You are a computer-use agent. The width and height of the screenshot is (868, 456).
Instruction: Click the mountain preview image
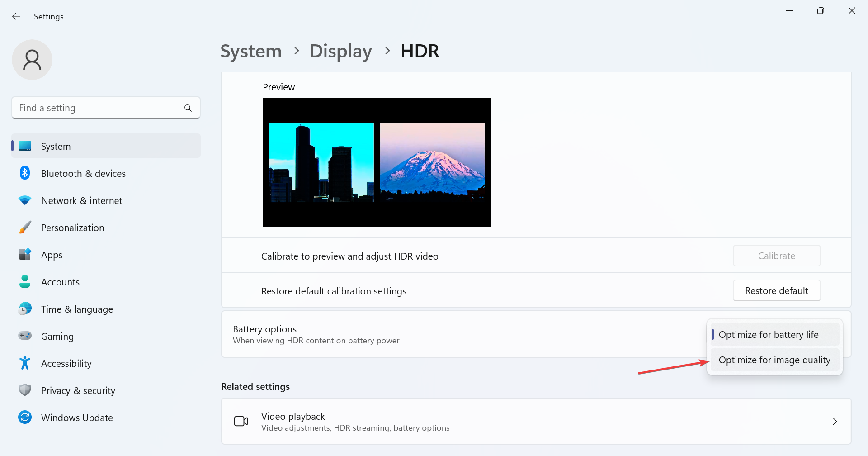tap(432, 162)
